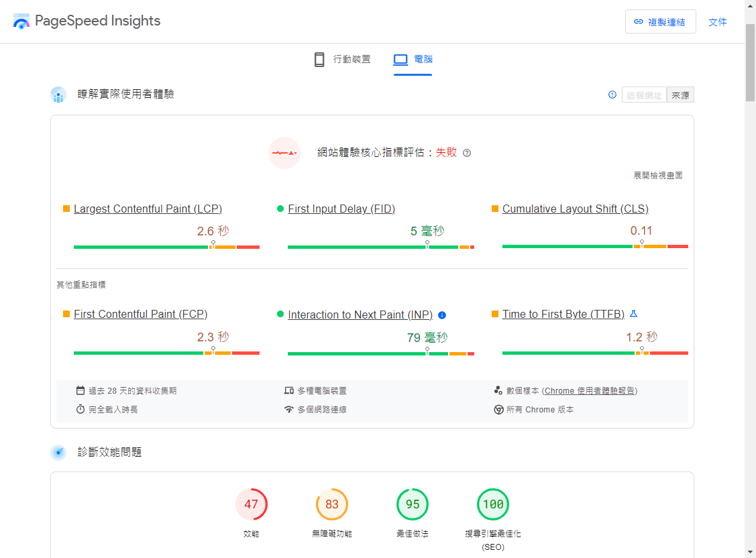Click the 複製連結 button
Viewport: 756px width, 558px height.
pos(661,21)
